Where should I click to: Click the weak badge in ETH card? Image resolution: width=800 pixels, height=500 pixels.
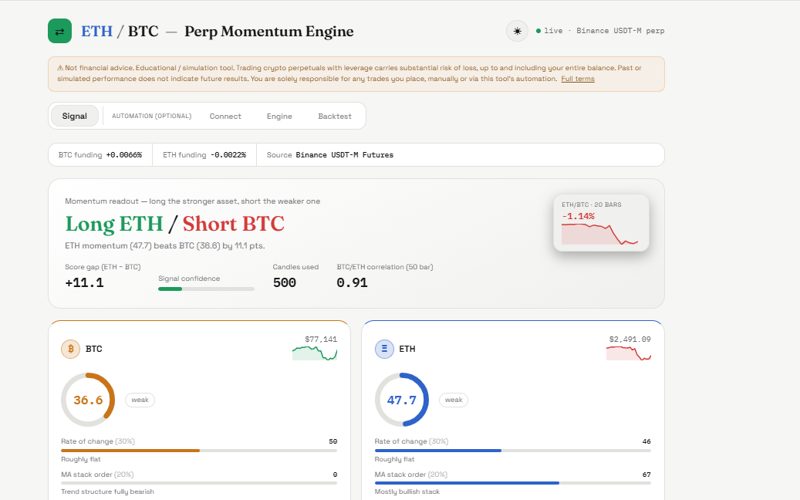click(454, 400)
